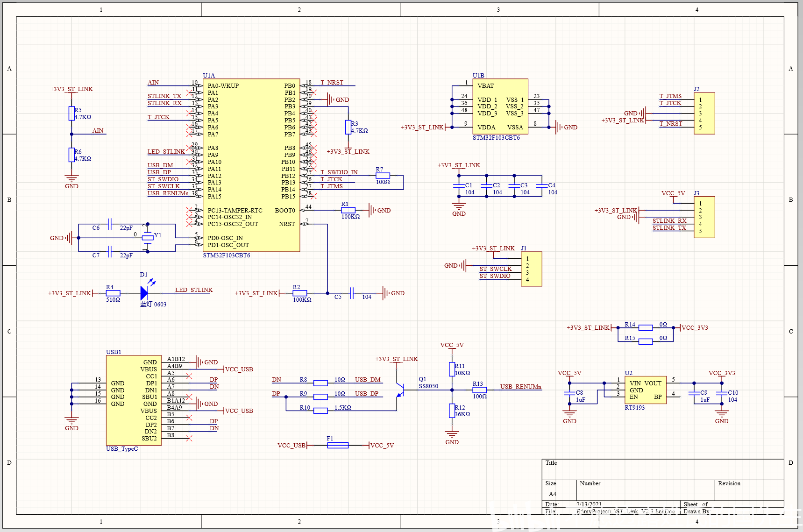Select the Y1 crystal symbol
Screen dimensions: 803x532
[x=148, y=238]
